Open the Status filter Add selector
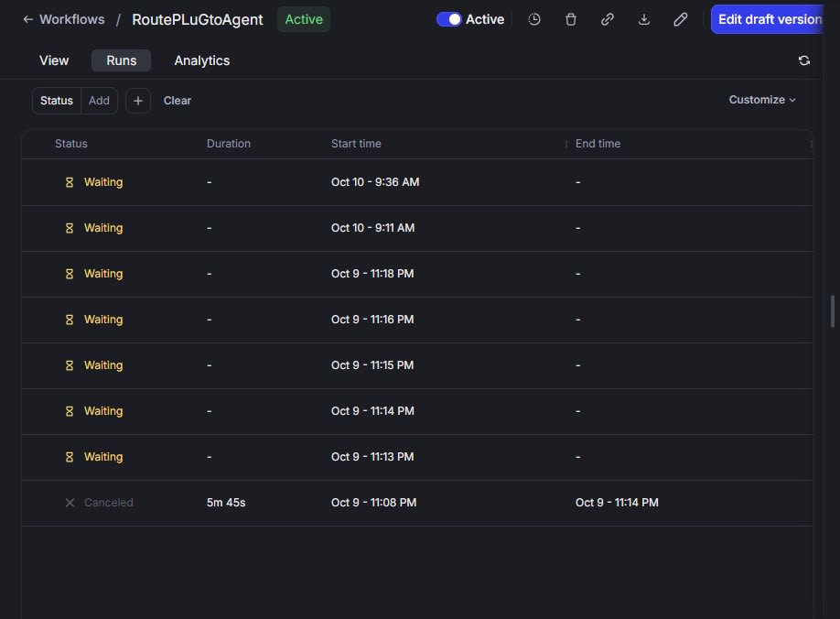Image resolution: width=840 pixels, height=619 pixels. coord(99,101)
